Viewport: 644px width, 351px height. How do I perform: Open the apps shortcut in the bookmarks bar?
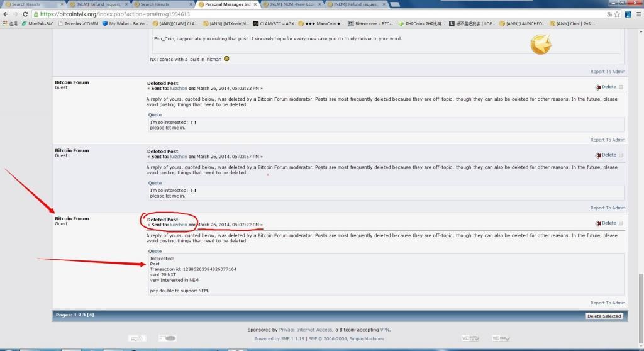tap(9, 24)
